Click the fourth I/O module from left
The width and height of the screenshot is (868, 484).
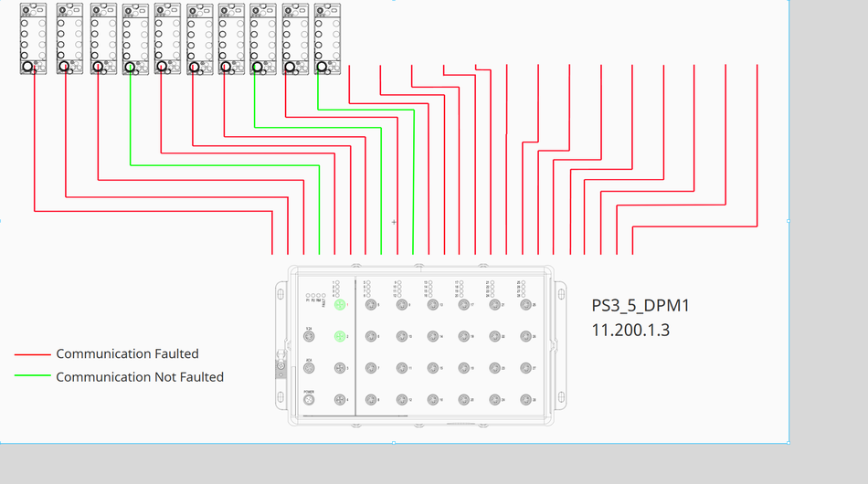click(x=134, y=38)
